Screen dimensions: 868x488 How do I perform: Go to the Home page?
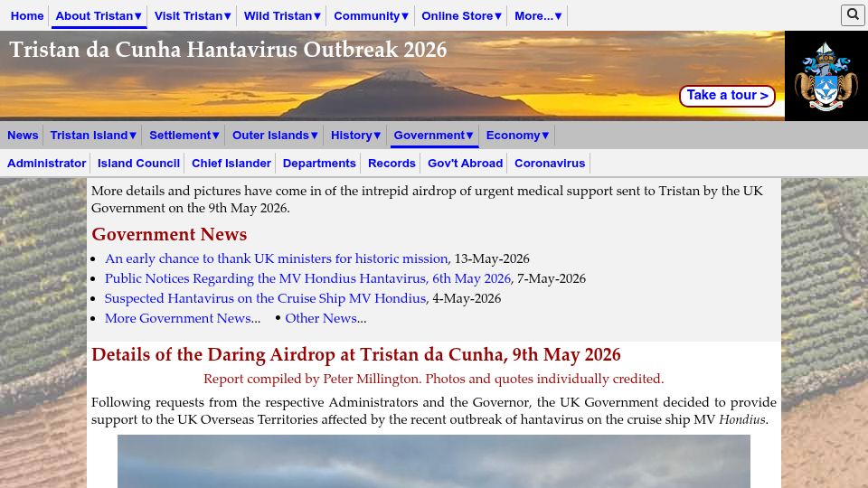[27, 16]
